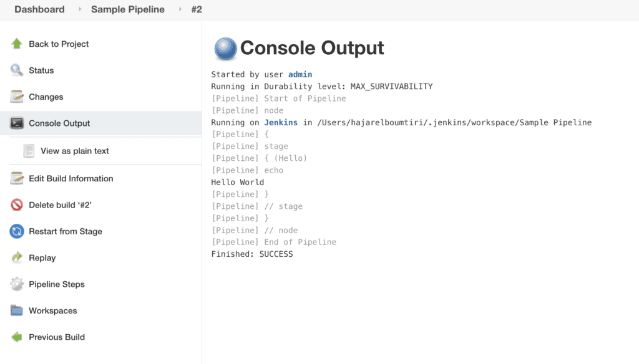
Task: Click the View as plain text document icon
Action: (28, 150)
